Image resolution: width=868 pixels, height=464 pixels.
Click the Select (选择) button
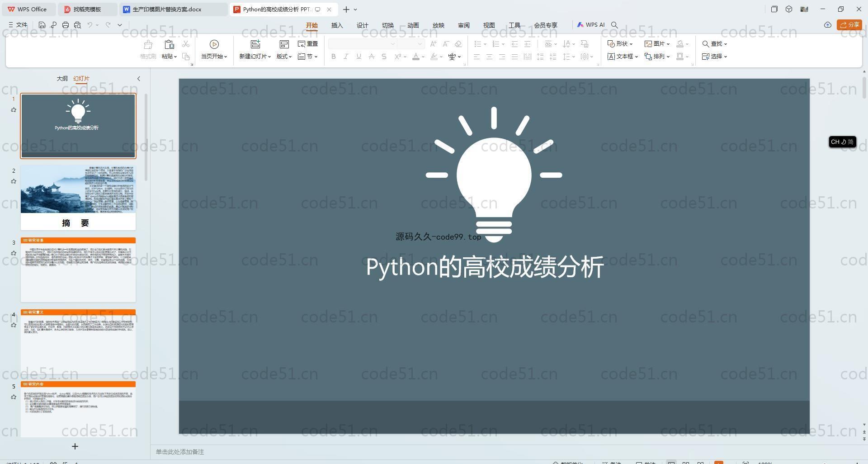(x=715, y=57)
